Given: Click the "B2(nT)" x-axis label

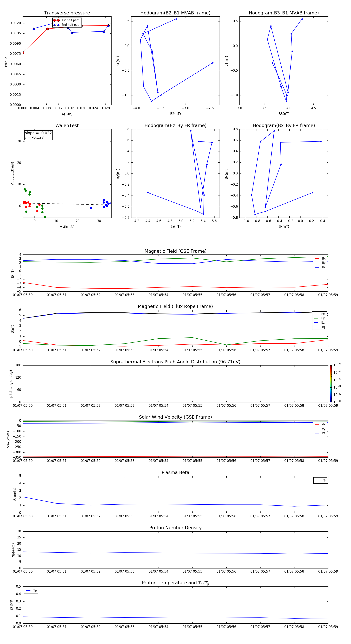Looking at the screenshot, I should pyautogui.click(x=175, y=114).
